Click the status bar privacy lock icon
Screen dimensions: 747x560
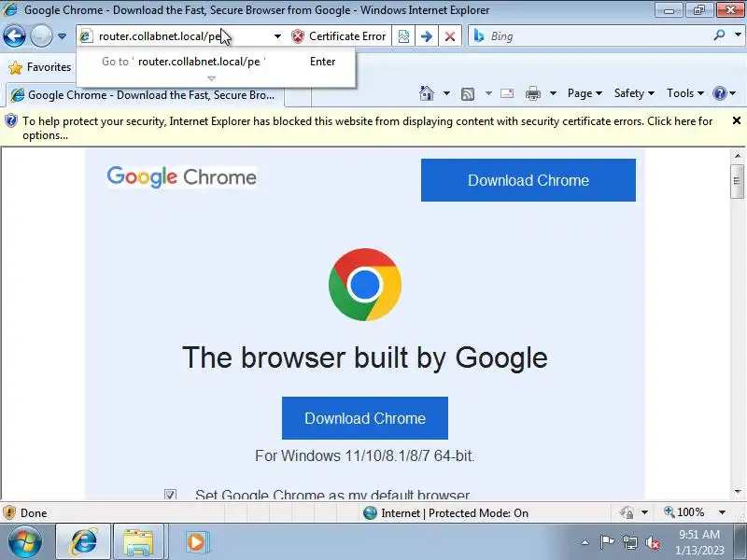click(627, 512)
